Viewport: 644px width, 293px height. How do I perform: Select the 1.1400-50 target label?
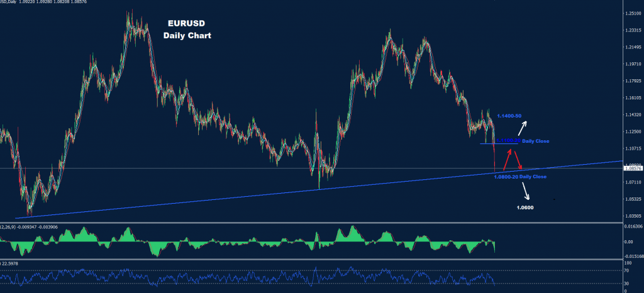click(509, 116)
